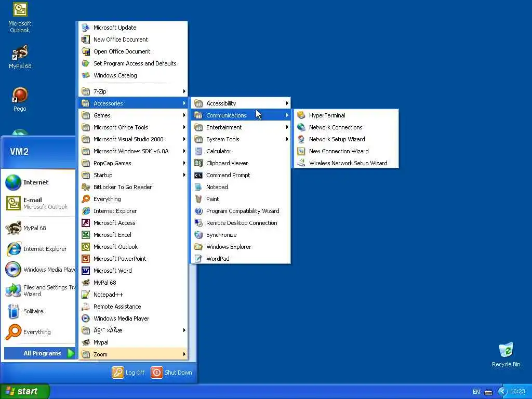
Task: Open Mypal entry in All Programs list
Action: pyautogui.click(x=134, y=342)
